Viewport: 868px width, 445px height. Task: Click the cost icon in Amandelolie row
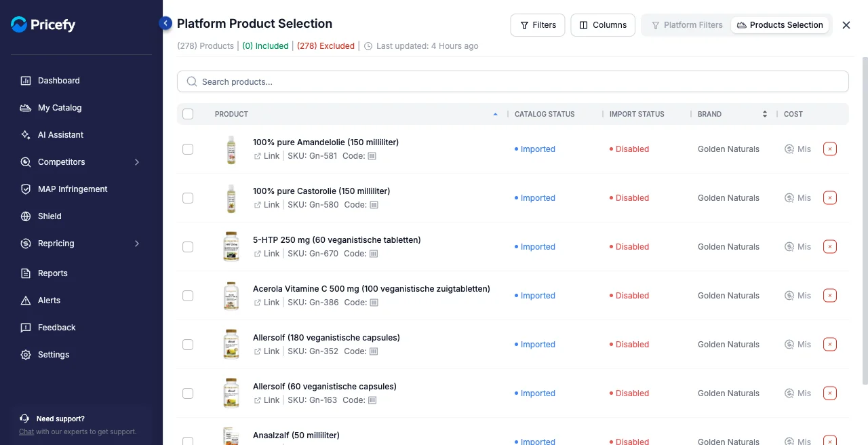pyautogui.click(x=789, y=149)
